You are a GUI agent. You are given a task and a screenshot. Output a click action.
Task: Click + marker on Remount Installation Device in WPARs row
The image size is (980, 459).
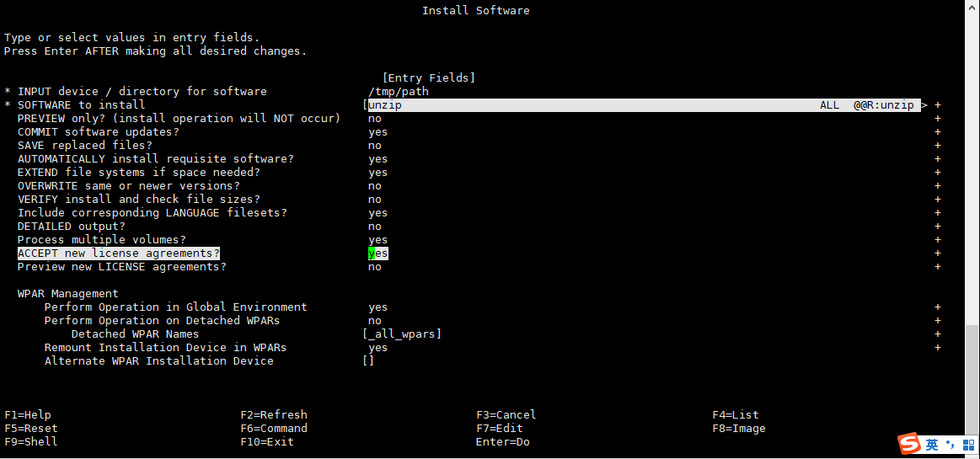coord(938,348)
